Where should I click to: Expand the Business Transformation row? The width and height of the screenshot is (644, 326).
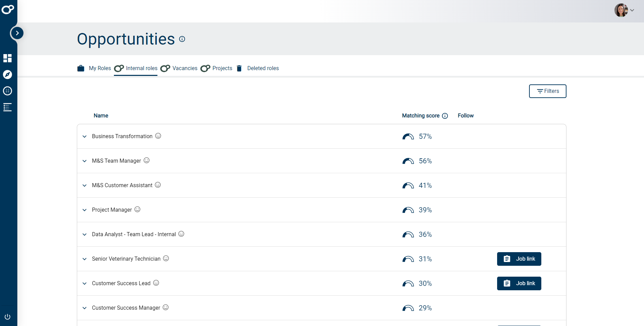tap(85, 136)
